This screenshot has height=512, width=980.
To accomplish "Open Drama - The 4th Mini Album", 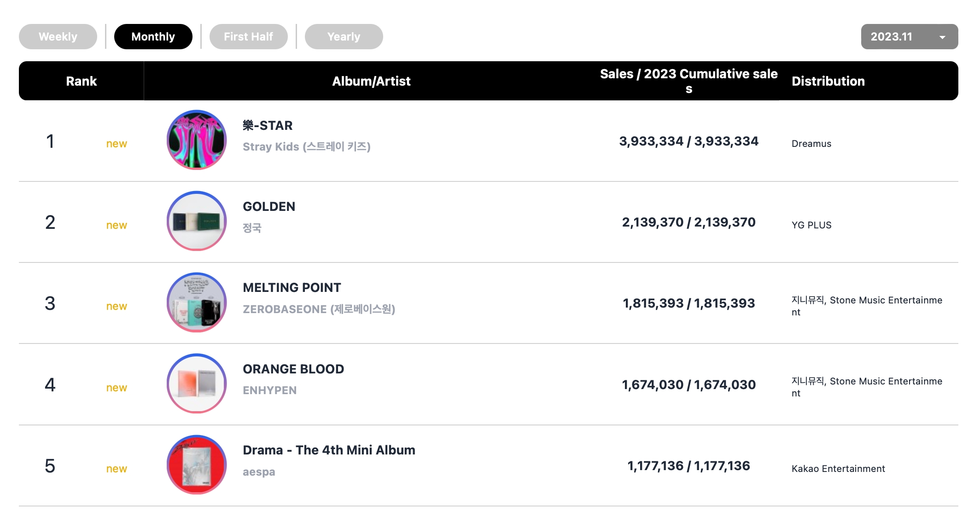I will click(329, 450).
